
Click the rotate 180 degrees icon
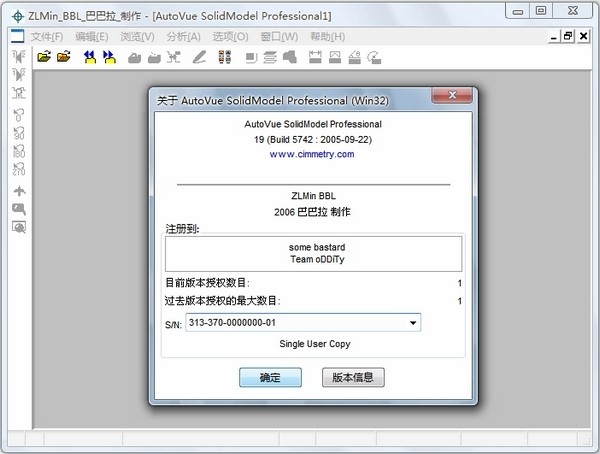coord(19,151)
